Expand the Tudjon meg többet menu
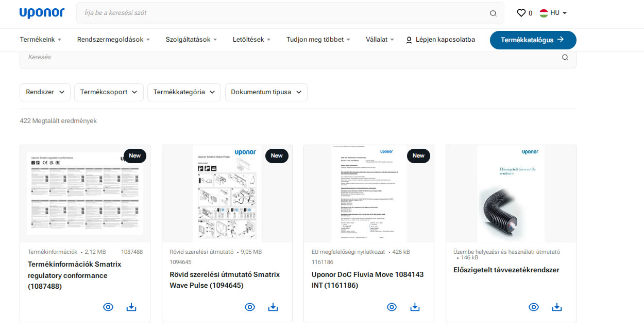The image size is (644, 332). pyautogui.click(x=318, y=40)
